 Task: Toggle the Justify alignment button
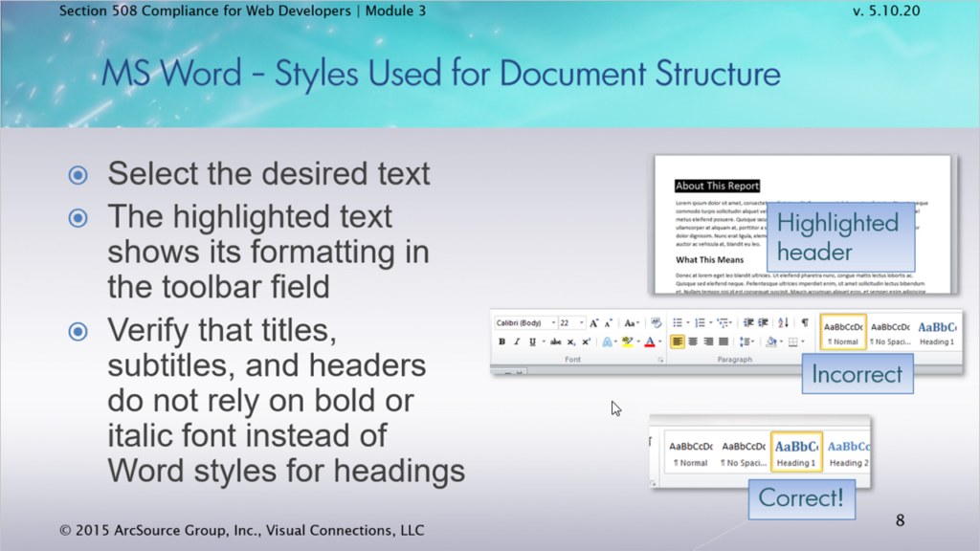point(724,342)
